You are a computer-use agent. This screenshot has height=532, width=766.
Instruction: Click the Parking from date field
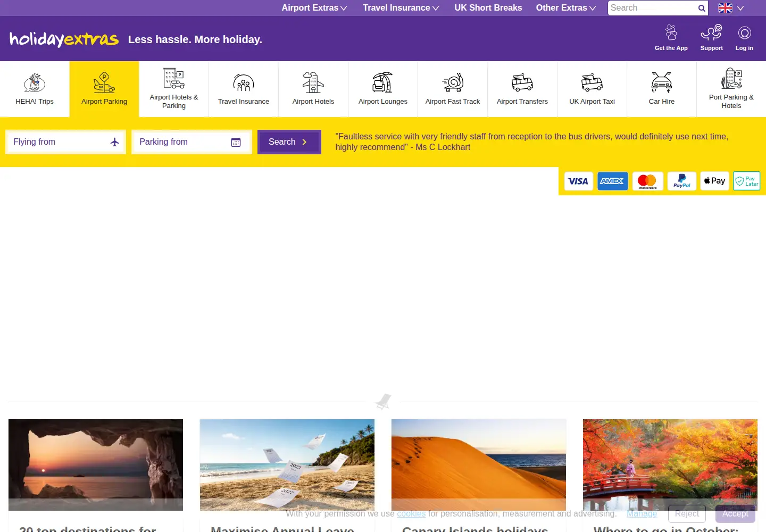191,142
